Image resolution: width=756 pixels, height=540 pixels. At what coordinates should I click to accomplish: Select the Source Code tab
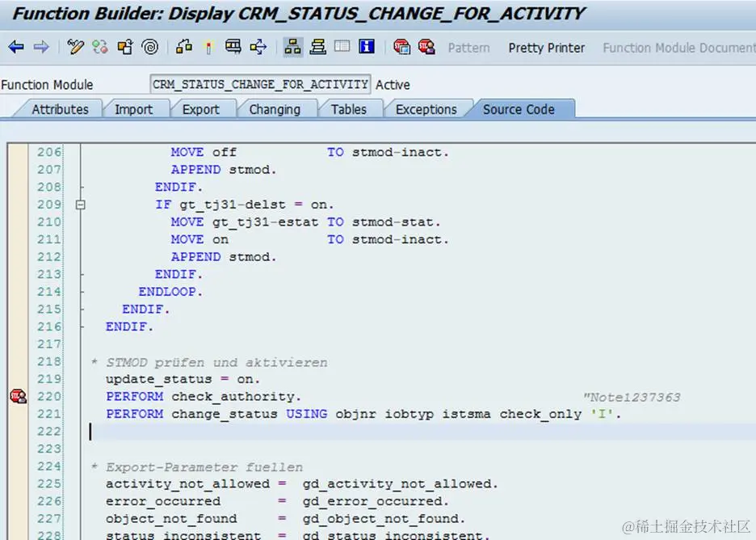coord(519,110)
